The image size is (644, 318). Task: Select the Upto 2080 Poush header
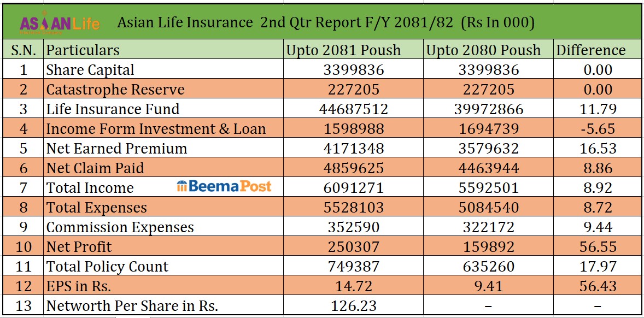coord(483,50)
